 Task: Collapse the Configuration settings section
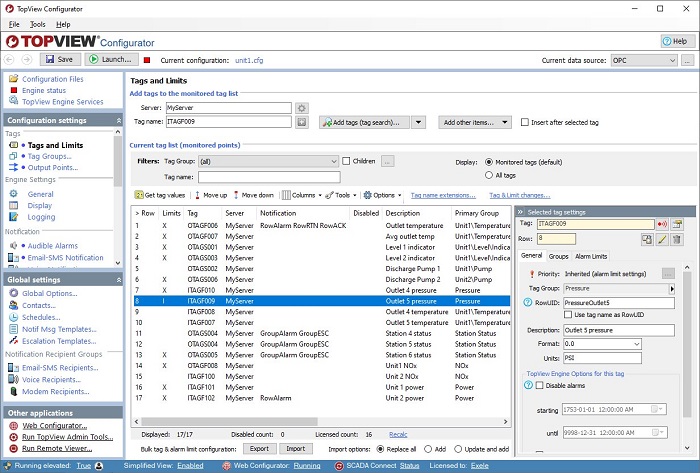point(119,120)
